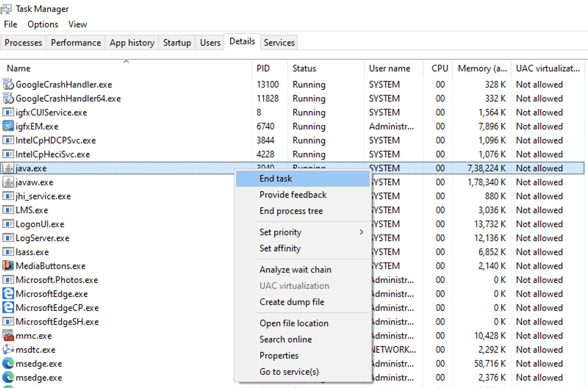This screenshot has height=388, width=588.
Task: Open the Options menu
Action: pyautogui.click(x=43, y=25)
